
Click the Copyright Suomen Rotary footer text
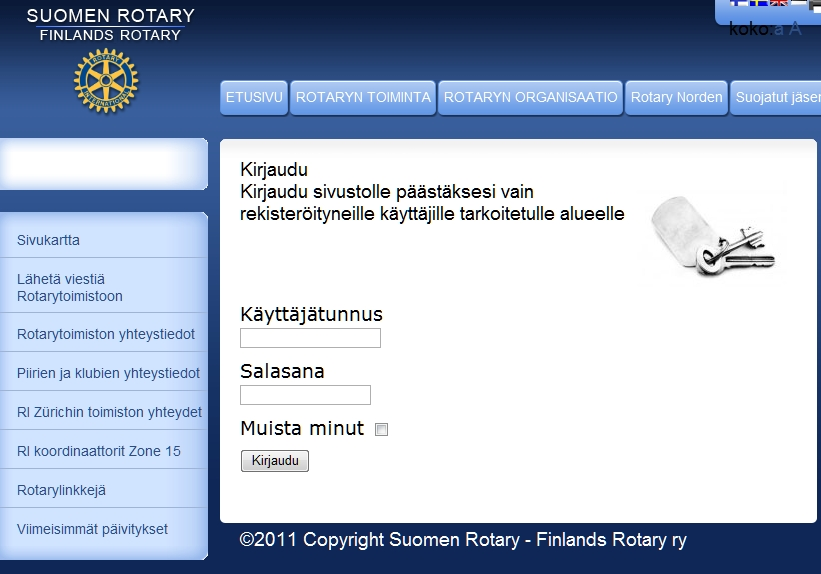463,540
